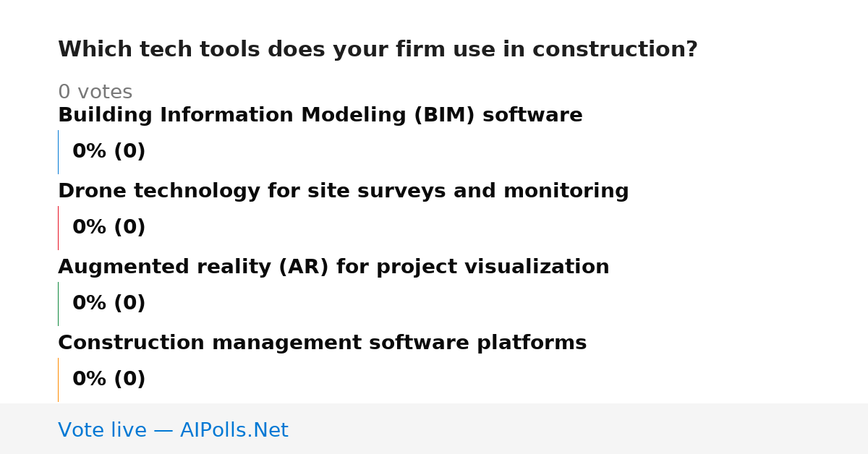Click the orange bar under Construction management
868x454 pixels.
[x=58, y=380]
